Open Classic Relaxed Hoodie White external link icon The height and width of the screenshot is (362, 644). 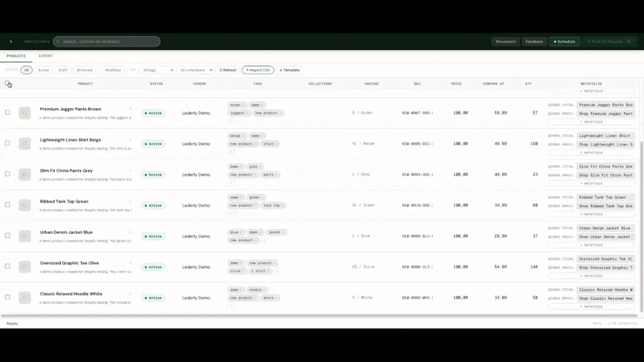[x=130, y=294]
